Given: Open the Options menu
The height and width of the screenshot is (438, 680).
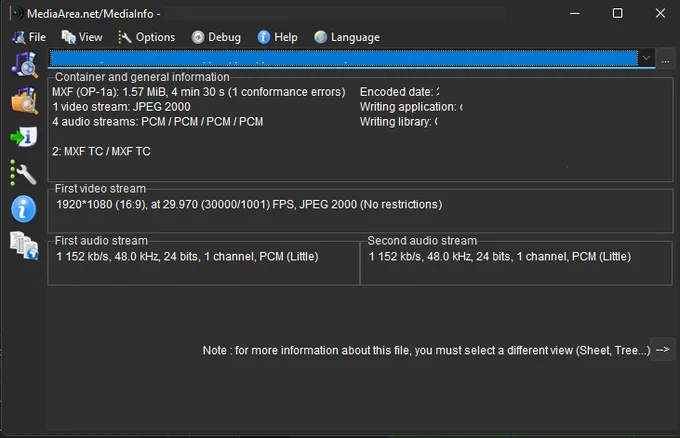Looking at the screenshot, I should (146, 37).
